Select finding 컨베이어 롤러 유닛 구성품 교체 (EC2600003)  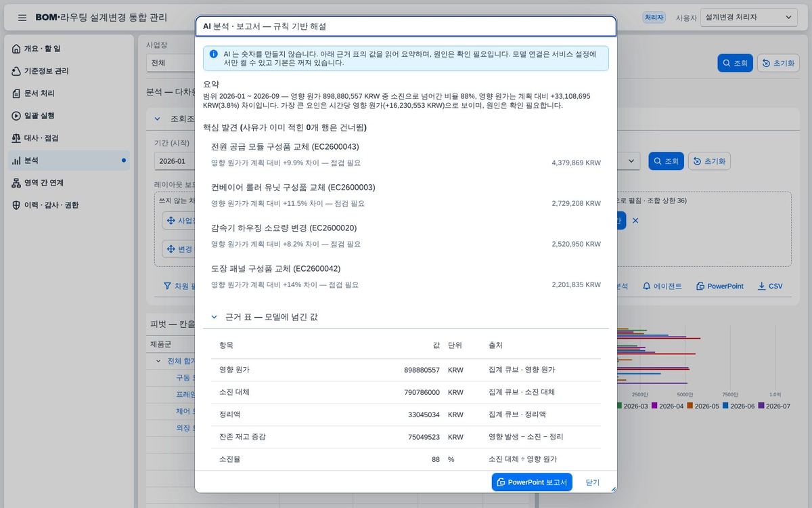293,188
